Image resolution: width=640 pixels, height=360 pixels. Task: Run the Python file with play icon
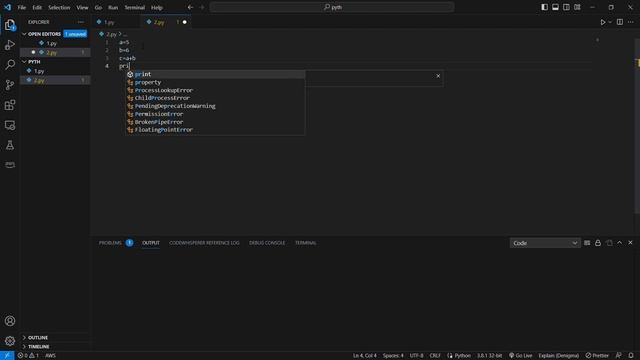[x=602, y=22]
